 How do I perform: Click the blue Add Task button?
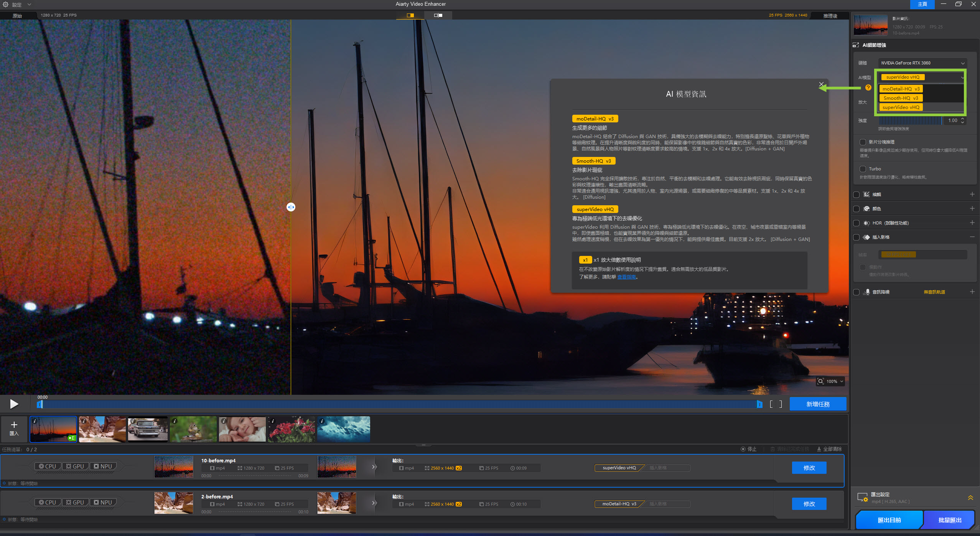(x=817, y=404)
